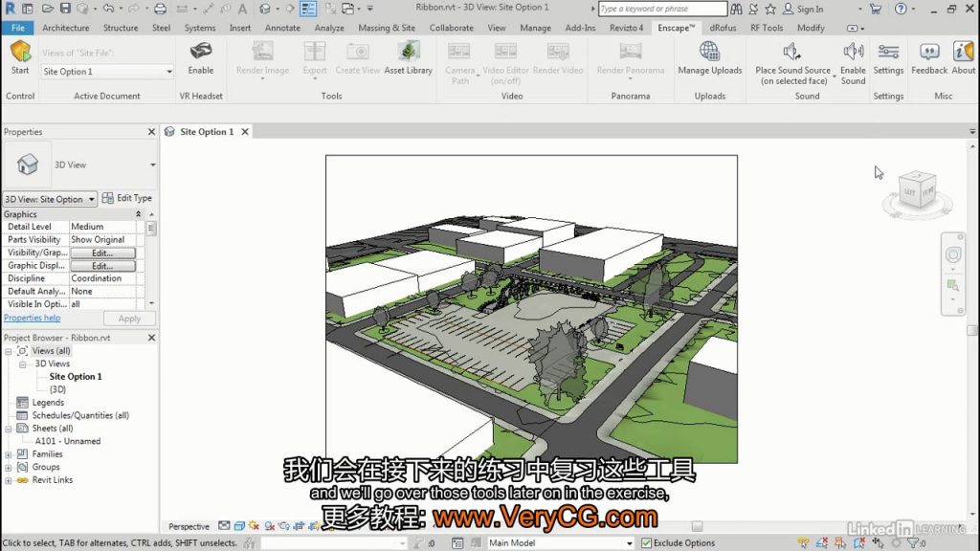
Task: Click the Apply button in Properties
Action: tap(129, 319)
